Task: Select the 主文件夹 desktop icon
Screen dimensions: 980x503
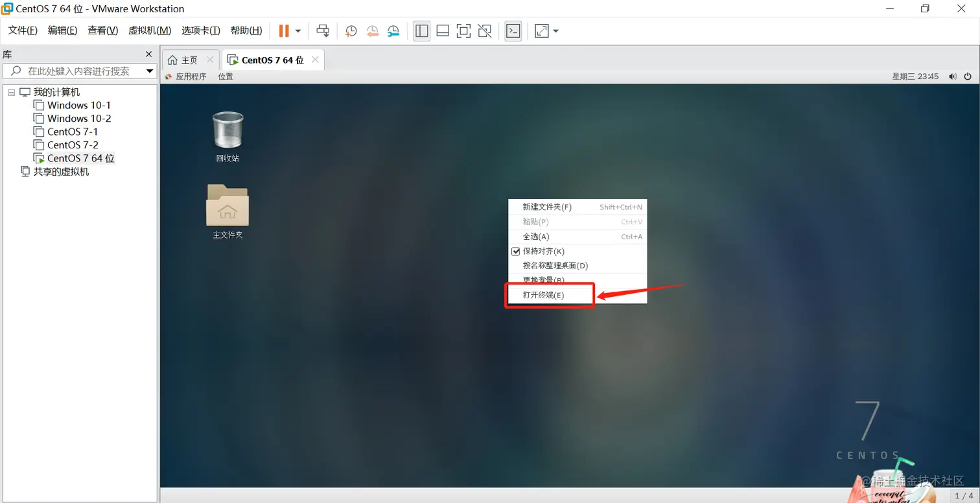Action: [x=227, y=211]
